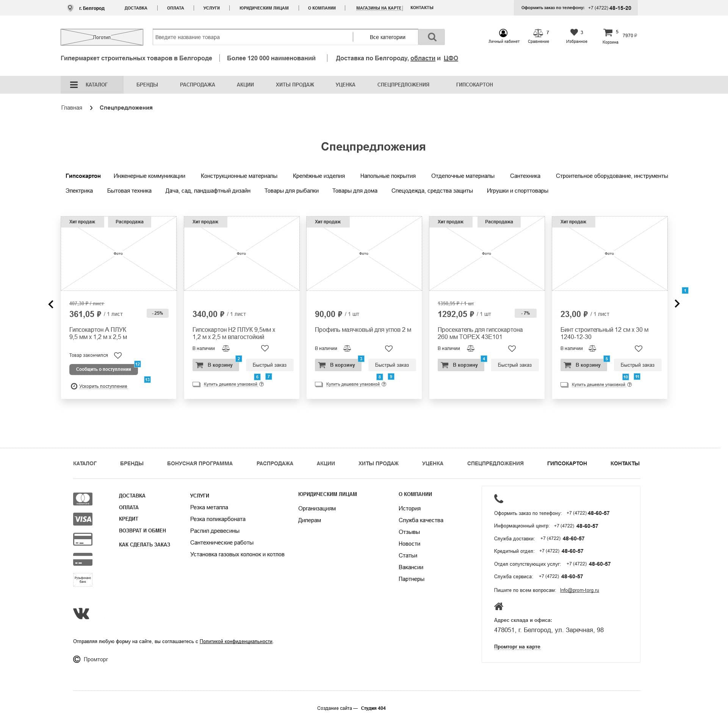Click the search text input field
This screenshot has height=714, width=728.
tap(253, 37)
